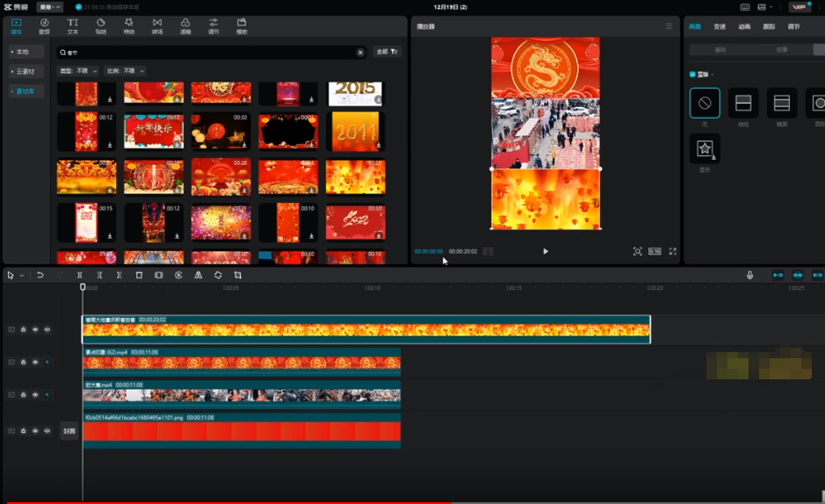Select the 线性 linear mask shape
Viewport: 825px width, 504px height.
[743, 104]
